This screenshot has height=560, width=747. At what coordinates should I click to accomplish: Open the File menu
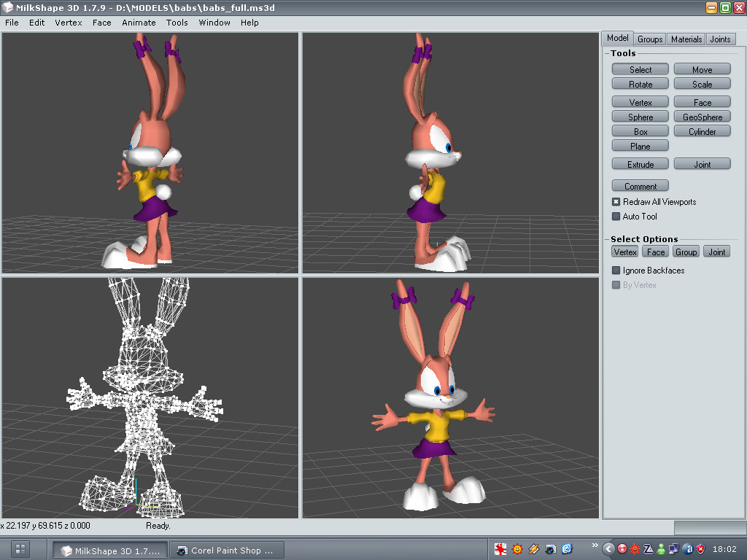pos(12,23)
